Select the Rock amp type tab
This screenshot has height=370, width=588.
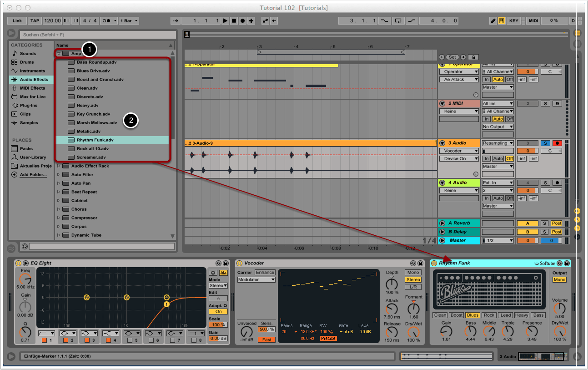point(489,315)
